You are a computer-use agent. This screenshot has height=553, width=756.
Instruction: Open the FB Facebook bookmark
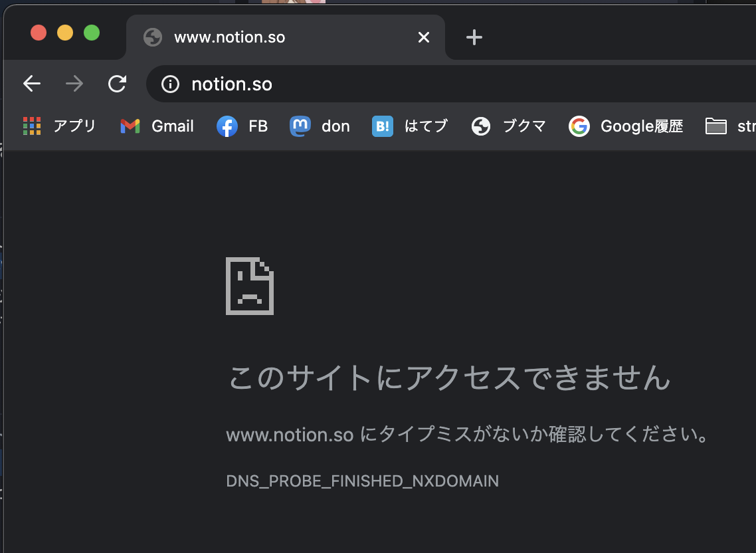coord(242,126)
